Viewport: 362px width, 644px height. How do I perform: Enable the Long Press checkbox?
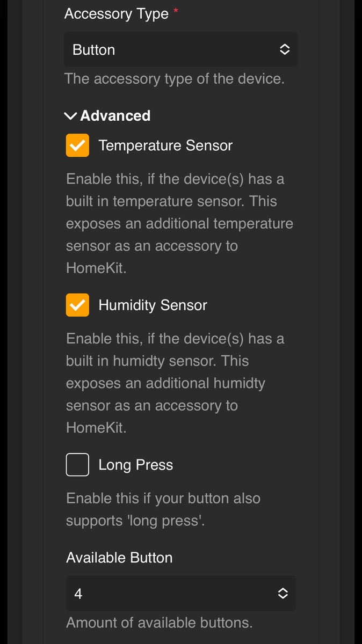coord(77,465)
